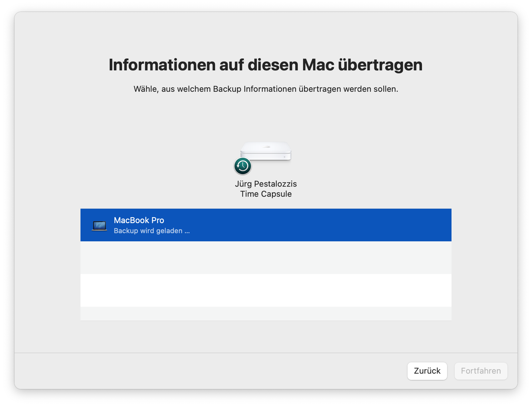Click the Time Machine clock badge
Screen dimensions: 532x406
point(243,166)
